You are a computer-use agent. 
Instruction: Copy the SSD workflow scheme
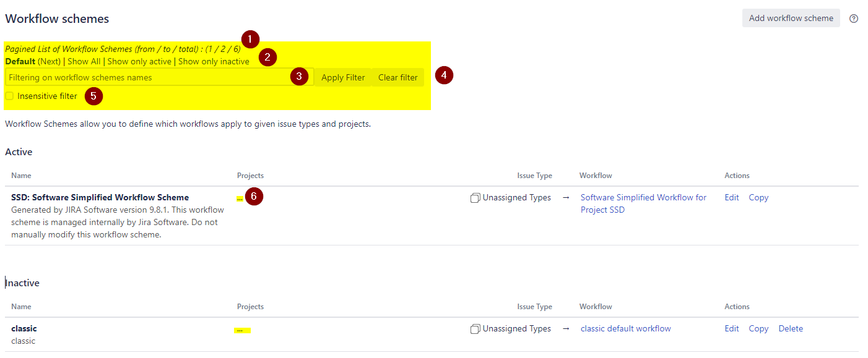[758, 198]
